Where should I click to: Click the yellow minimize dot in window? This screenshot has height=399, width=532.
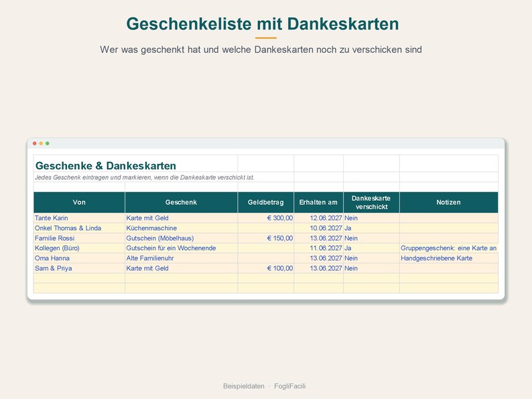41,143
